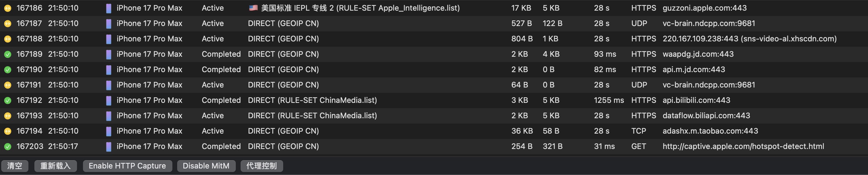
Task: Click the yellow status icon for request 167194
Action: click(7, 131)
